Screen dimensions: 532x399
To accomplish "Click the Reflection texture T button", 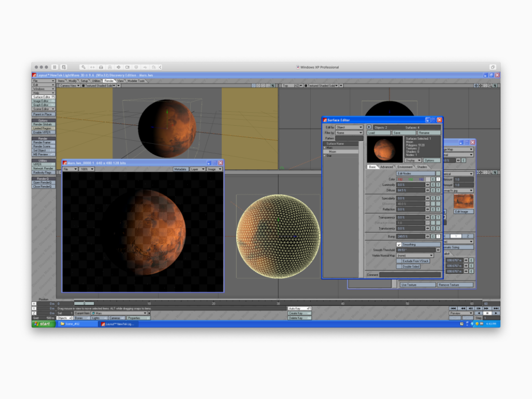I will pos(438,209).
